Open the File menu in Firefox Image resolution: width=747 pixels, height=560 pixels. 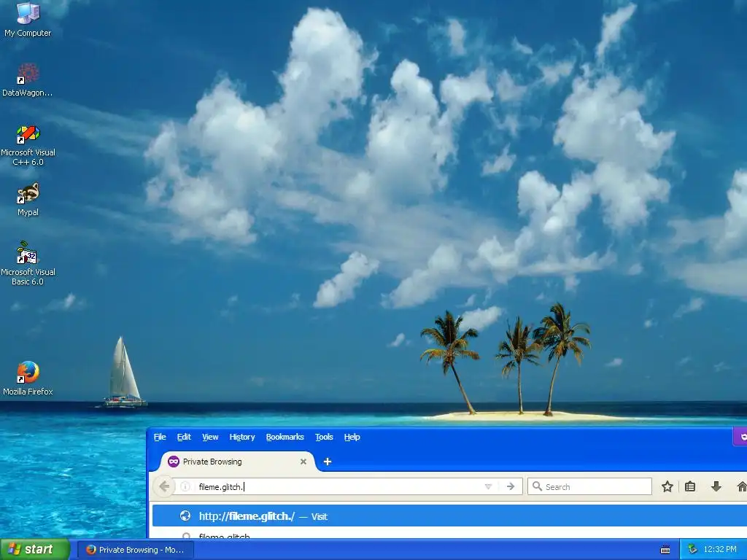pyautogui.click(x=160, y=437)
